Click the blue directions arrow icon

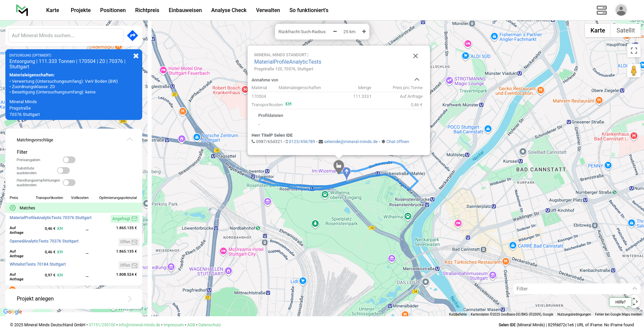tap(132, 35)
